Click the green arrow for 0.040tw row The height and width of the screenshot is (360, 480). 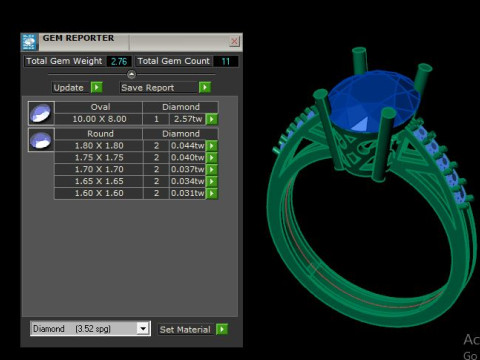[212, 158]
